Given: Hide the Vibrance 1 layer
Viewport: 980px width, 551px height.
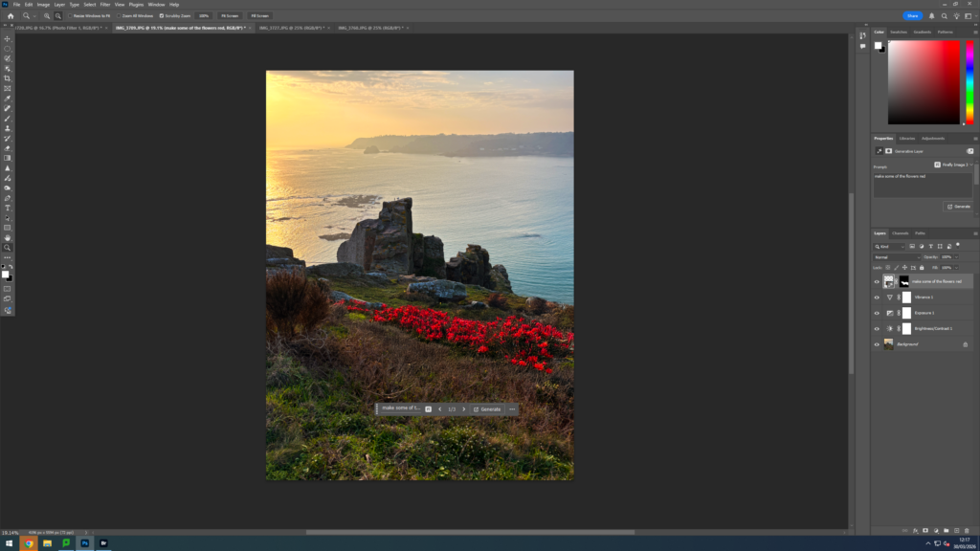Looking at the screenshot, I should [x=877, y=298].
